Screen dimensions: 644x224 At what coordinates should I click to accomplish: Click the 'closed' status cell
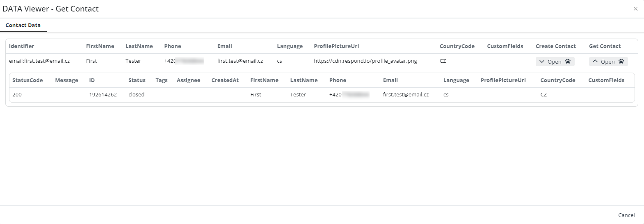136,95
